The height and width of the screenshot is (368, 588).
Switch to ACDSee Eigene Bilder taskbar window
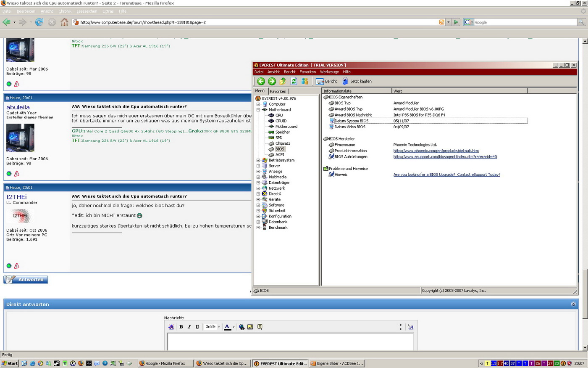(337, 363)
